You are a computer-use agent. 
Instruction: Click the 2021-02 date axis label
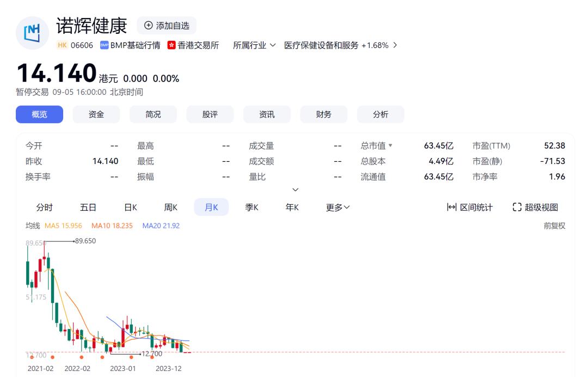(40, 369)
